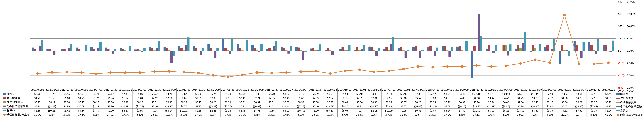Click the $10.99 operating CF cell for 2017/07/02
This screenshot has height=117, width=644.
tap(389, 111)
